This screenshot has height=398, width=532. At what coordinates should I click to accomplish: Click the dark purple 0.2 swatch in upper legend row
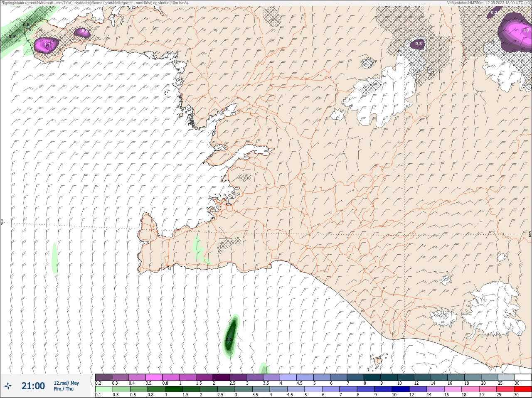click(103, 377)
